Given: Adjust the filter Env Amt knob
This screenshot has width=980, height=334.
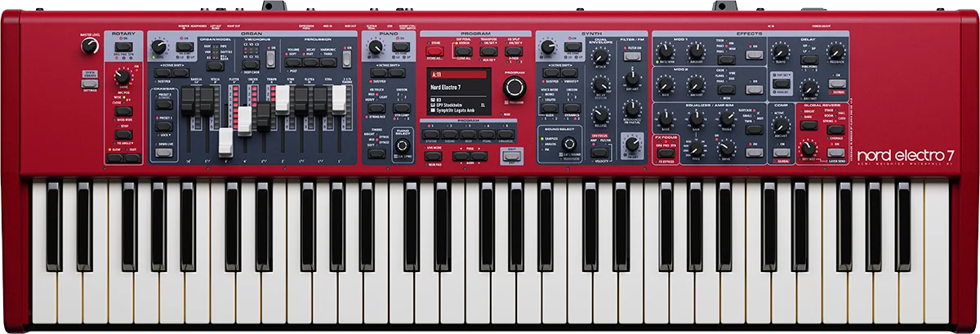Looking at the screenshot, I should point(632,78).
